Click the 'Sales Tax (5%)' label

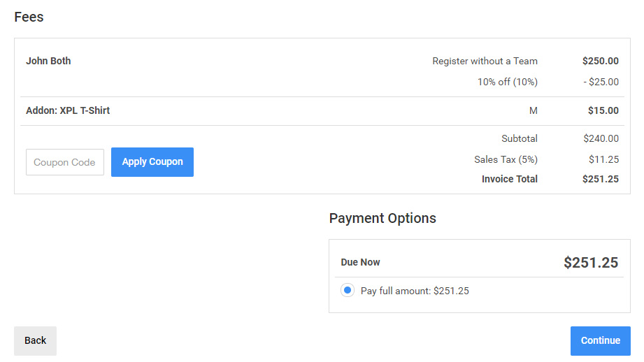506,159
